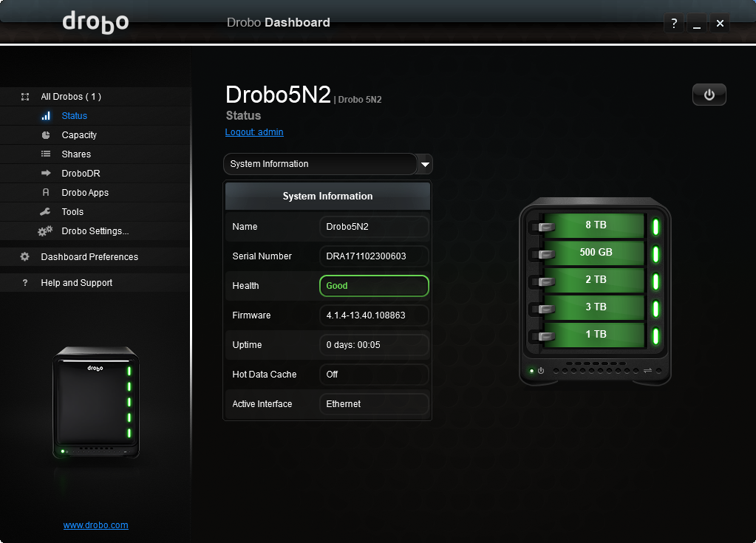
Task: Open Help and Support
Action: coord(76,283)
